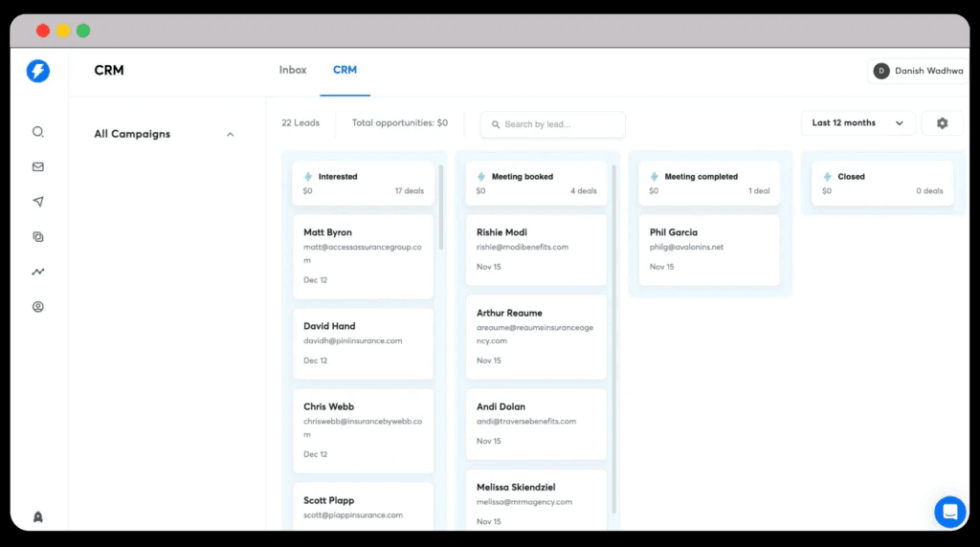The width and height of the screenshot is (980, 547).
Task: Click the Closed stage header
Action: [882, 184]
